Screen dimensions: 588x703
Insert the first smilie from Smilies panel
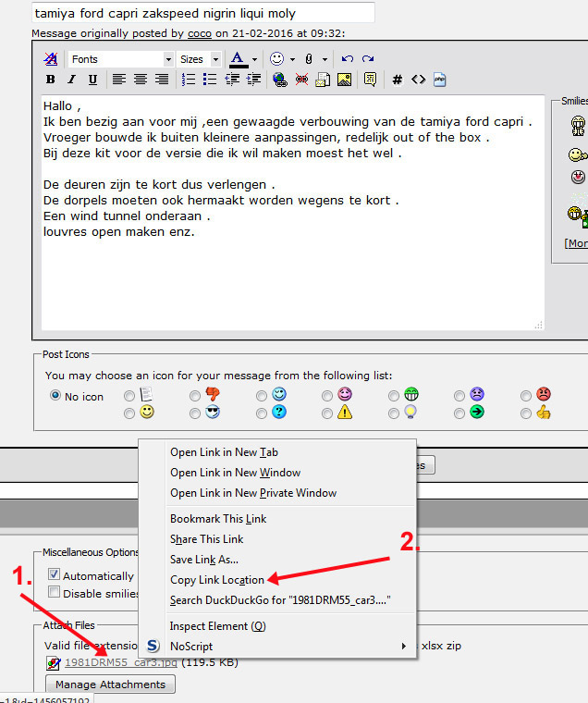click(578, 125)
